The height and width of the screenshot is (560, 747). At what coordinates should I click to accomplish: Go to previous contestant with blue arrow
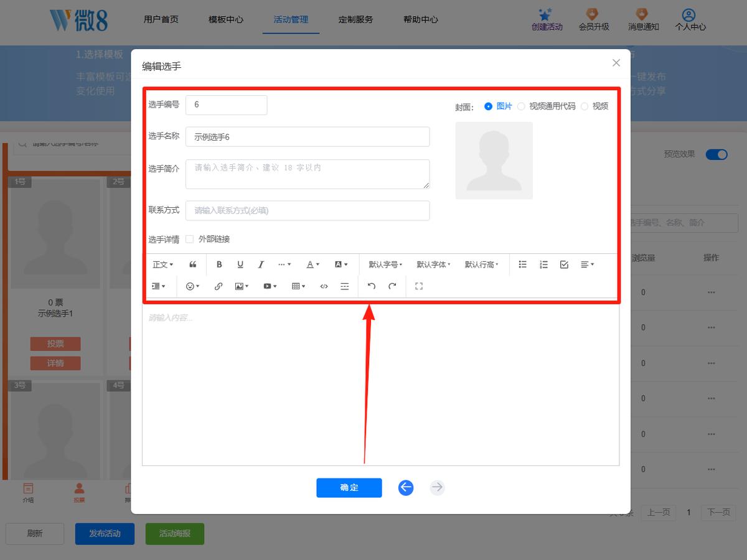click(x=406, y=488)
